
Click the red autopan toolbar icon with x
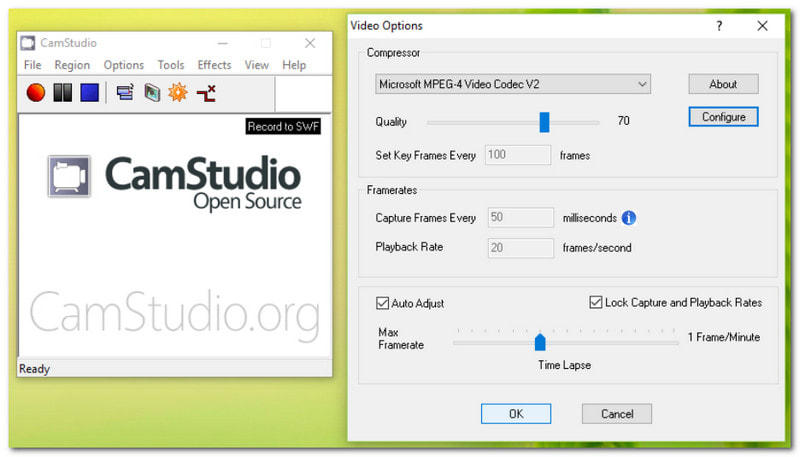pos(206,93)
